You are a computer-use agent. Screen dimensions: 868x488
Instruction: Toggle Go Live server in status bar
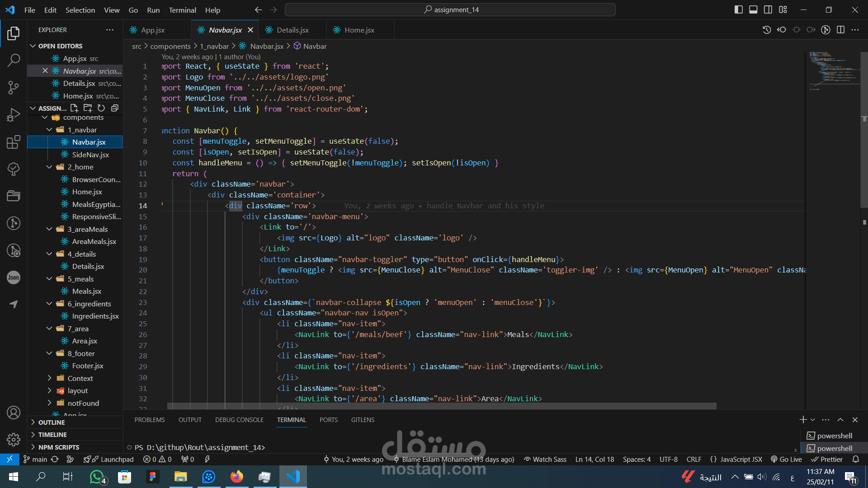pyautogui.click(x=786, y=459)
